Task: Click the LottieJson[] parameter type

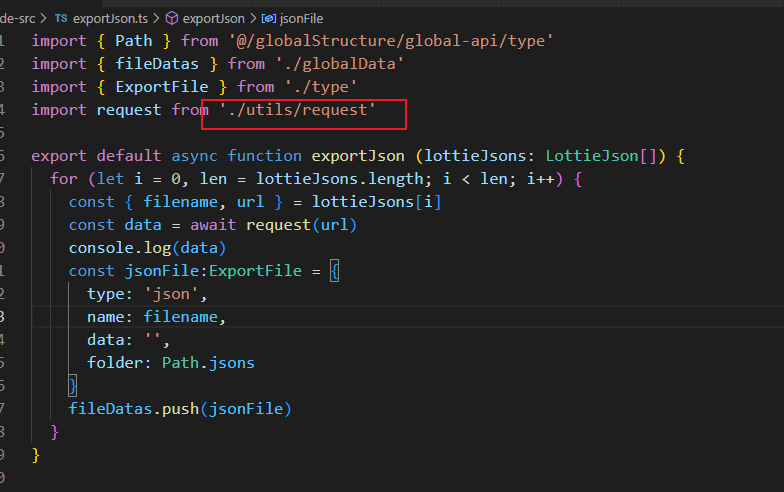Action: 601,156
